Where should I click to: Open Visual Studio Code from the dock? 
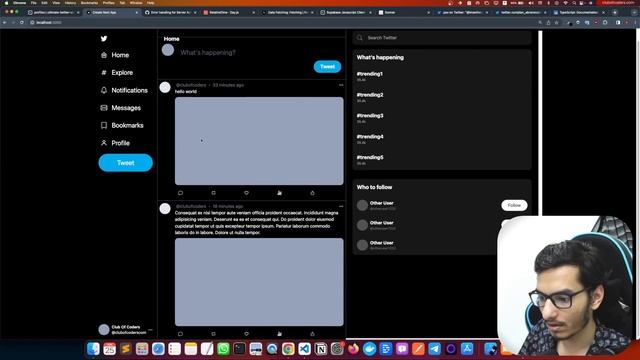tap(304, 349)
